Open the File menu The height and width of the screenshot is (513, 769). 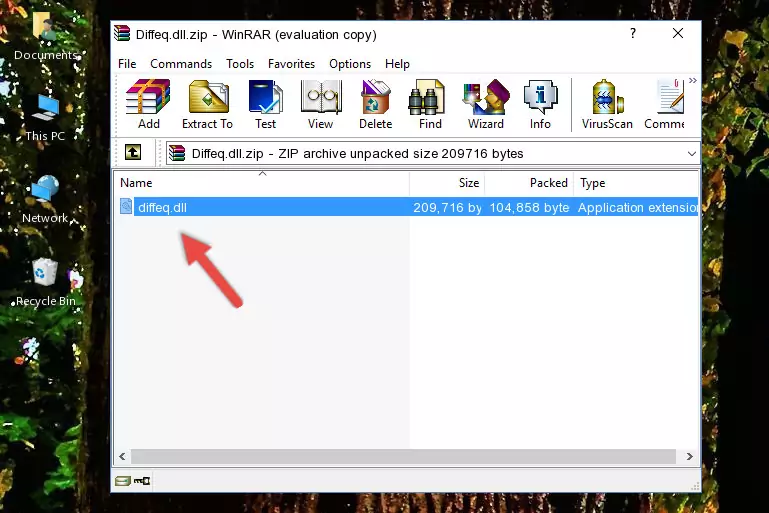point(127,64)
